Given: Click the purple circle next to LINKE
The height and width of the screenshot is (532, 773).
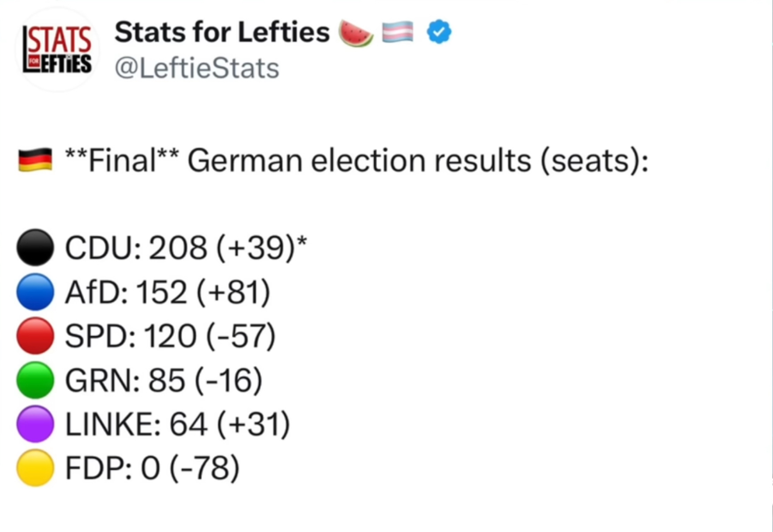Looking at the screenshot, I should click(35, 424).
